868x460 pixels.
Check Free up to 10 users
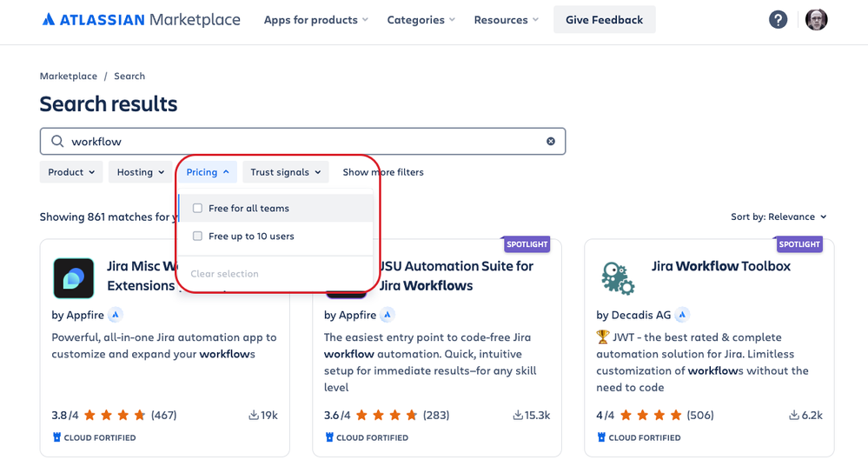pos(197,237)
